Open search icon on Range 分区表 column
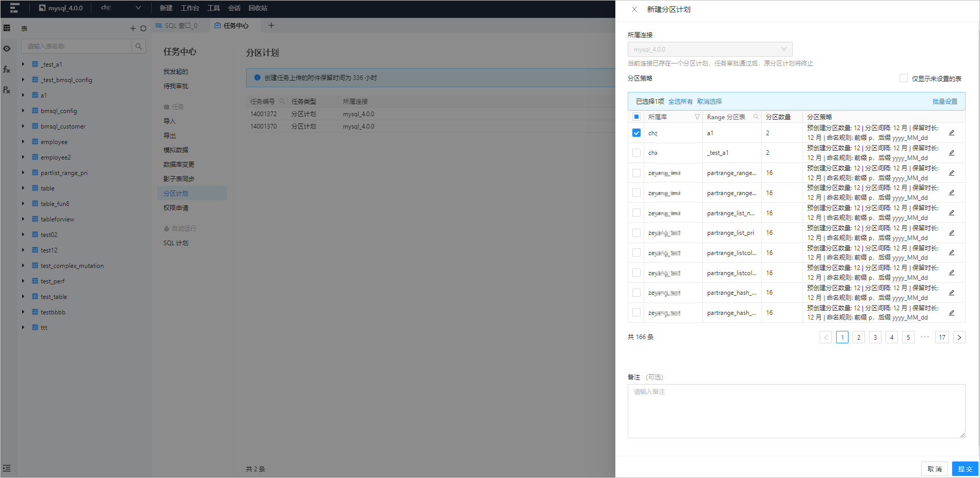Screen dimensions: 980x478 click(756, 117)
